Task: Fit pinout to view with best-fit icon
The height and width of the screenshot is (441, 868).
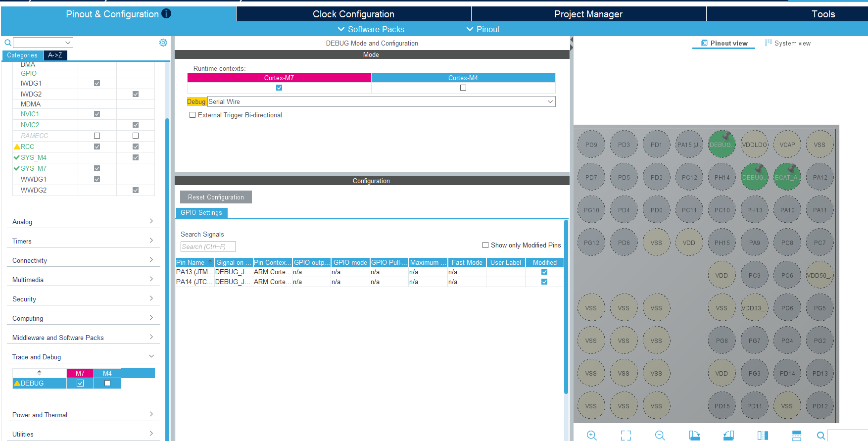Action: tap(626, 435)
